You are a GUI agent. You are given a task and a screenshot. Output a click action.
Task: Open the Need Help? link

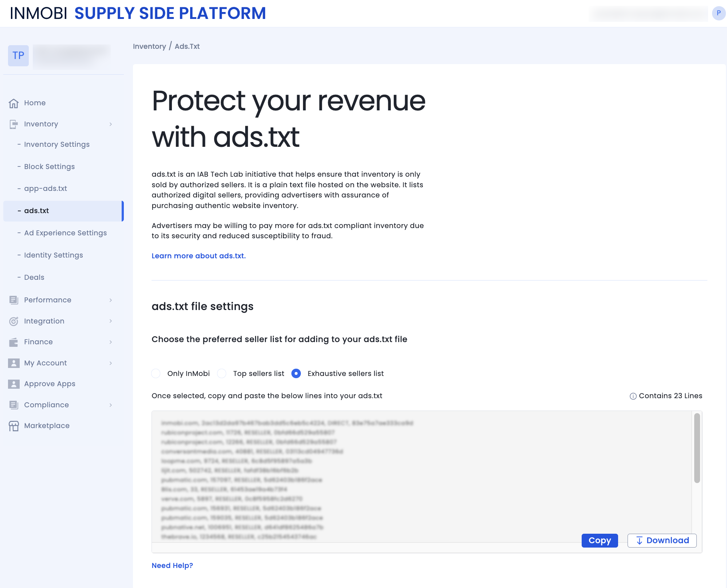point(172,565)
